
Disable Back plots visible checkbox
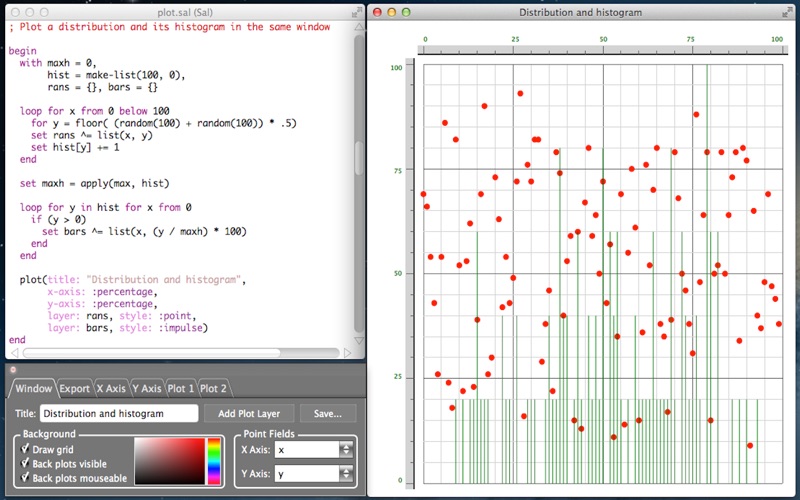point(24,463)
